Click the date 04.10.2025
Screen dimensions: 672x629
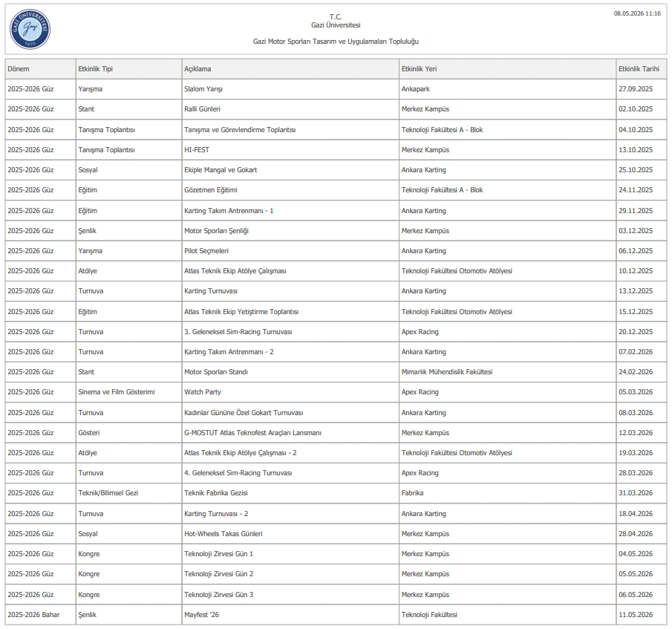point(636,130)
